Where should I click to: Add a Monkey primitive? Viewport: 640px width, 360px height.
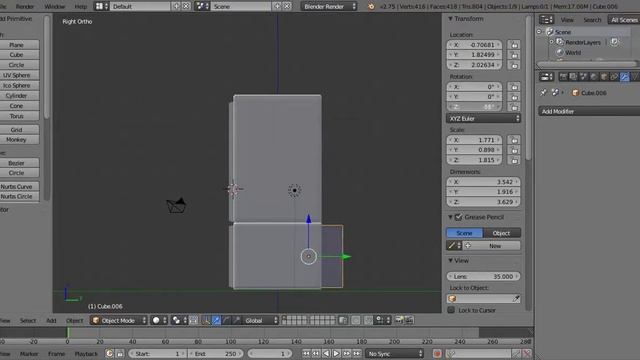click(x=17, y=140)
